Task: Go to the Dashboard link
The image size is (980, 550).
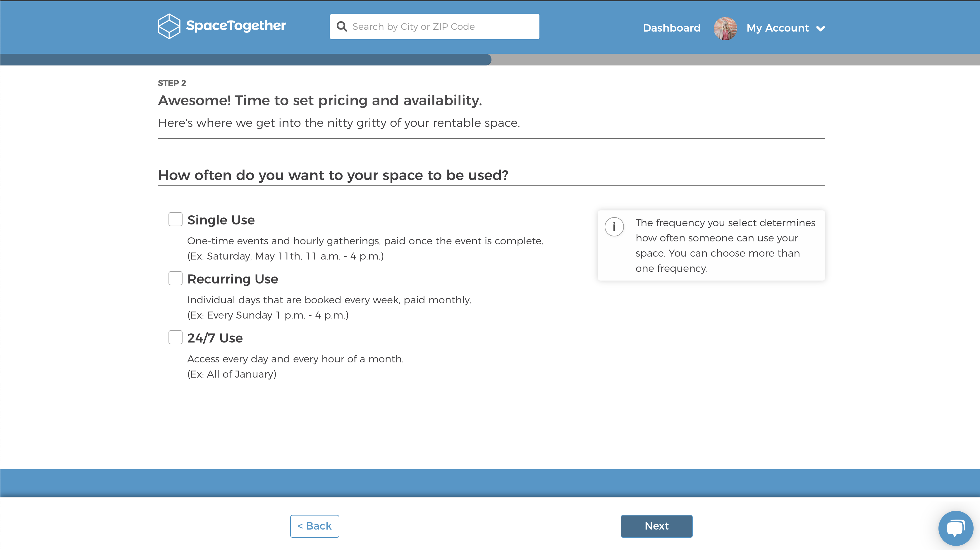Action: tap(671, 28)
